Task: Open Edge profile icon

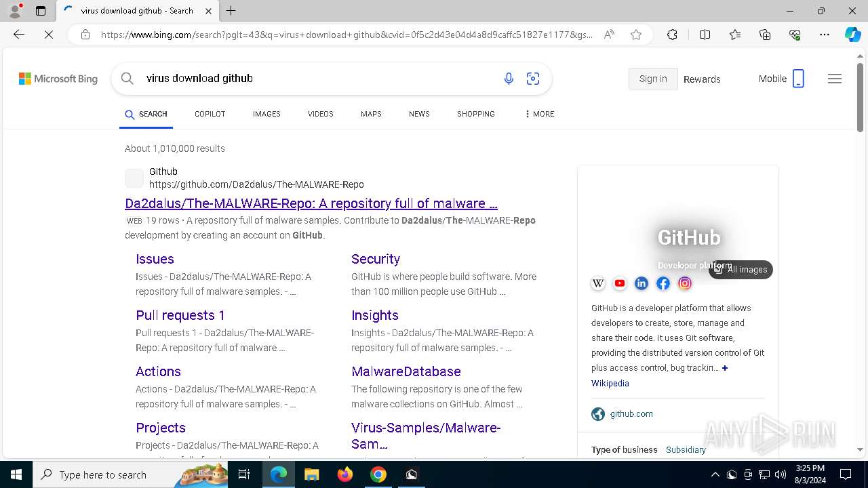Action: [x=15, y=11]
